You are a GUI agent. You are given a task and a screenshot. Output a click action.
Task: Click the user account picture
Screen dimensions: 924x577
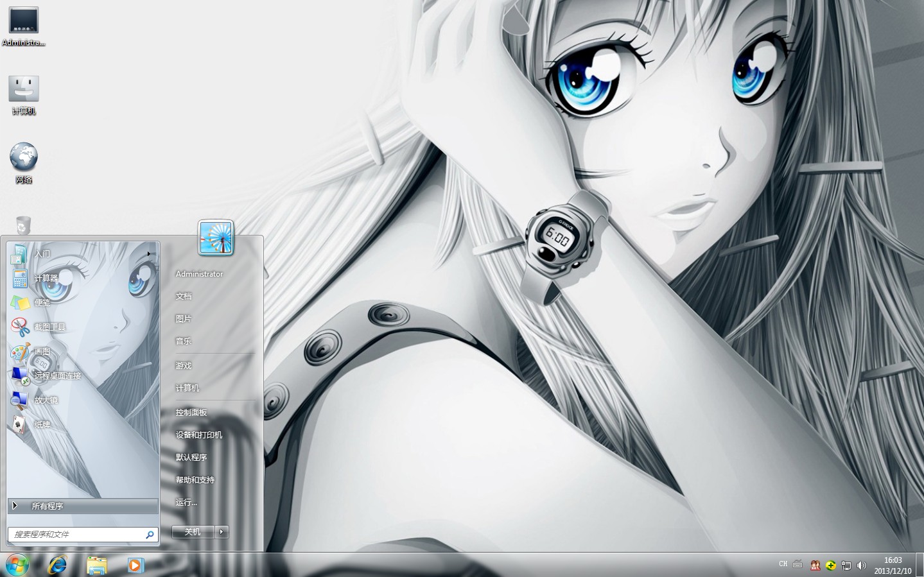[x=216, y=237]
